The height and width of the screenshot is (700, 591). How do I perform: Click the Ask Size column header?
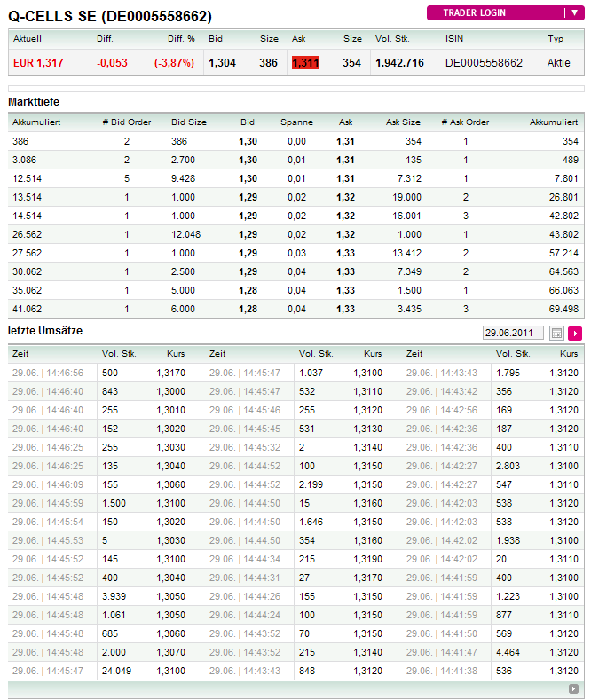click(x=403, y=122)
